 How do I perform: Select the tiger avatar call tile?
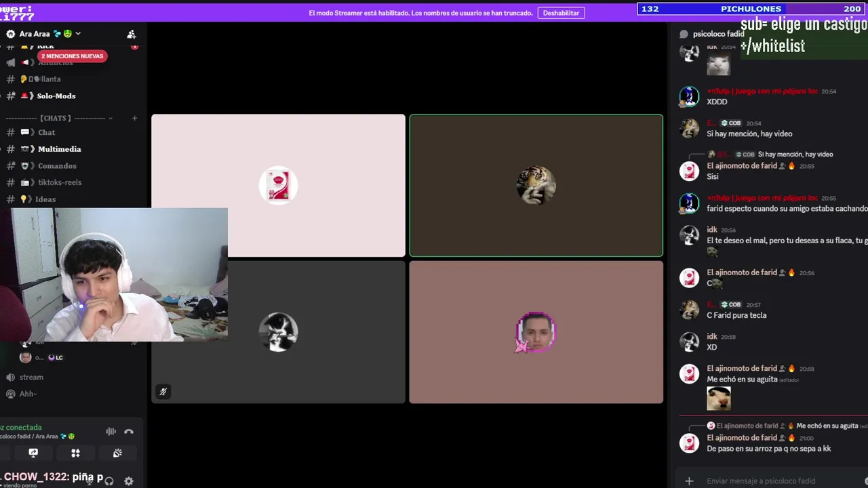tap(536, 186)
